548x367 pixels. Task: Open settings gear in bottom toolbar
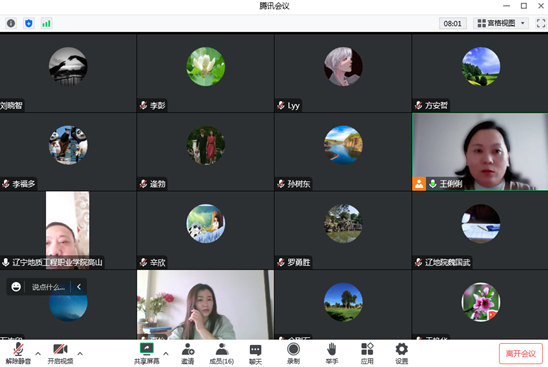(402, 353)
